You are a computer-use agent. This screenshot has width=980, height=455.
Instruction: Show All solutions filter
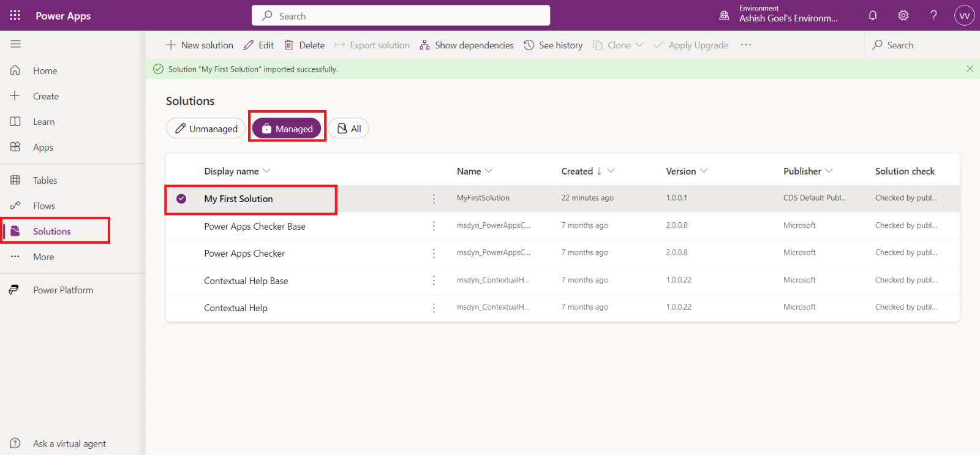tap(349, 129)
